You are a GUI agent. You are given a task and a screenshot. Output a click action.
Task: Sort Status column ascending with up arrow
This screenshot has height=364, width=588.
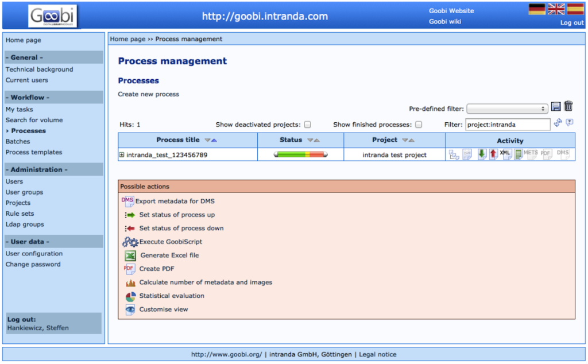coord(317,140)
